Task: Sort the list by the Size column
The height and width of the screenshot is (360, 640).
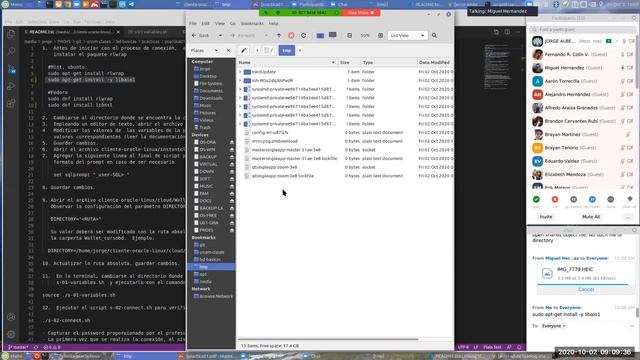Action: point(349,62)
